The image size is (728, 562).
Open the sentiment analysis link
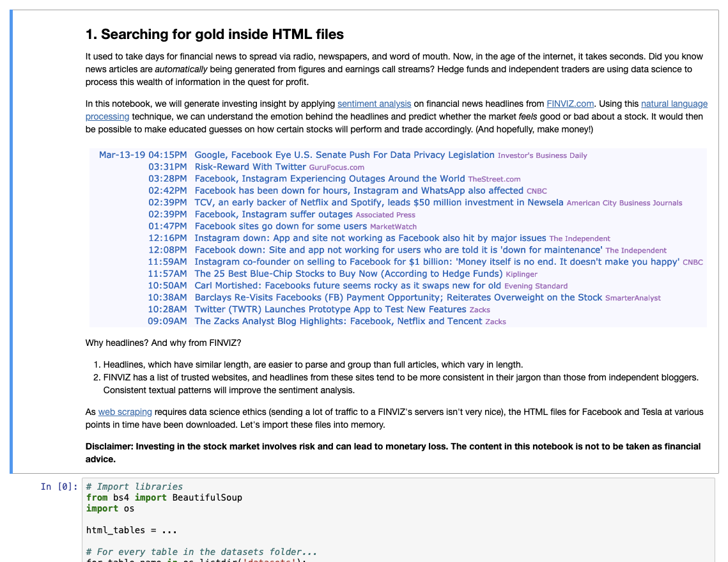[374, 104]
